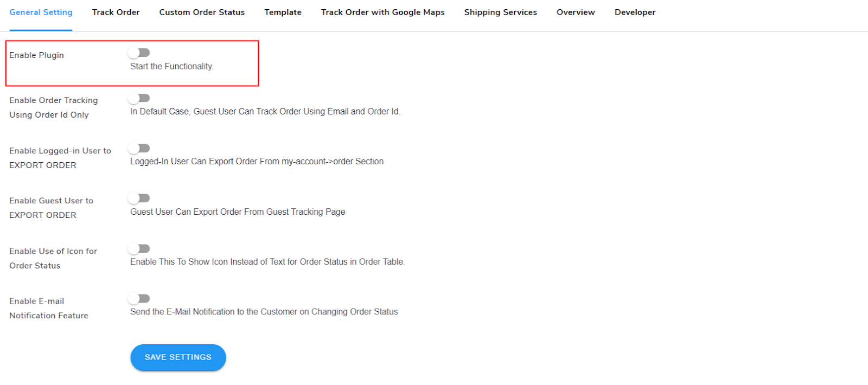868x385 pixels.
Task: Enable Logged-in User to EXPORT ORDER switch
Action: click(x=139, y=148)
